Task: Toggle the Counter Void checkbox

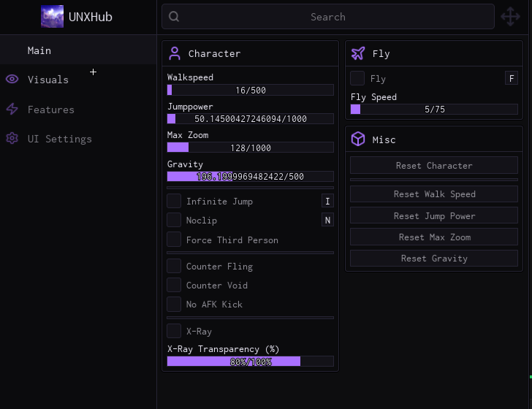Action: point(174,285)
